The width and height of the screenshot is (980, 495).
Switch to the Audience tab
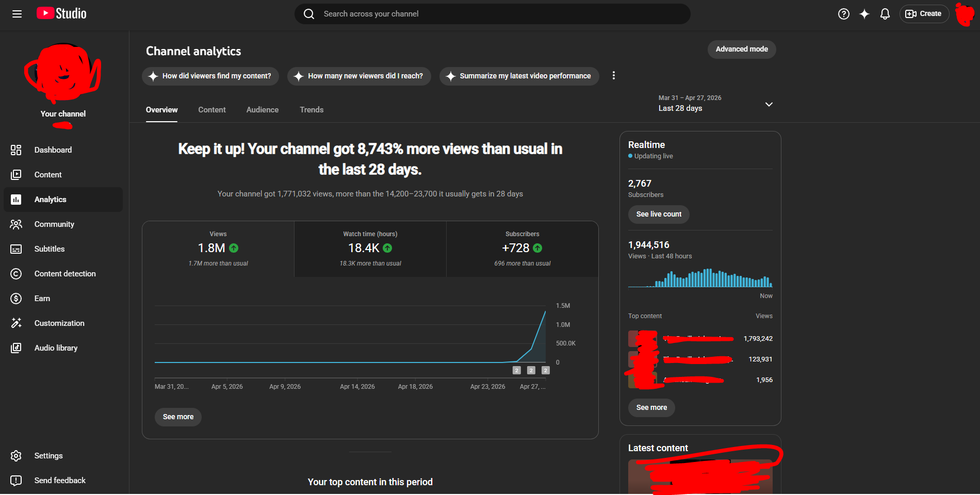tap(263, 110)
